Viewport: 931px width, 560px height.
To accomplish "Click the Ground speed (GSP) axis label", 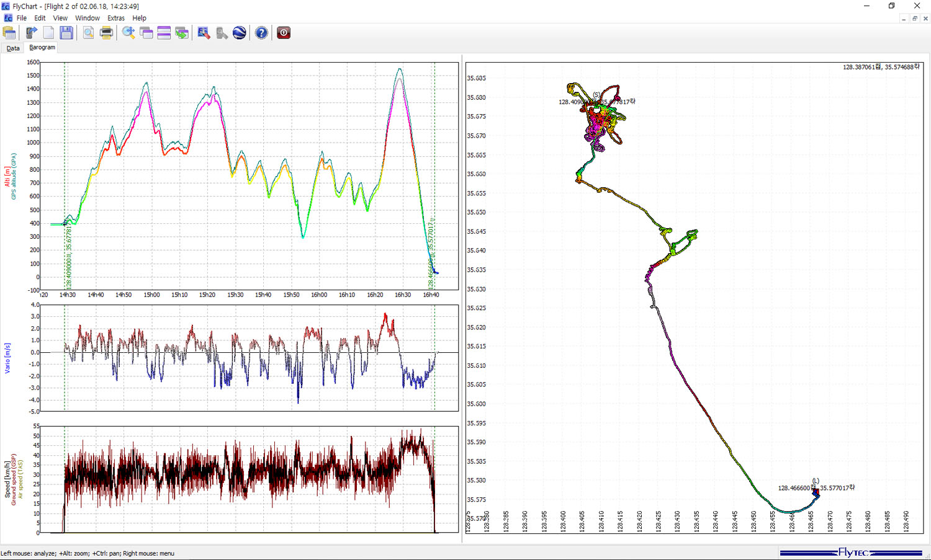I will tap(14, 479).
